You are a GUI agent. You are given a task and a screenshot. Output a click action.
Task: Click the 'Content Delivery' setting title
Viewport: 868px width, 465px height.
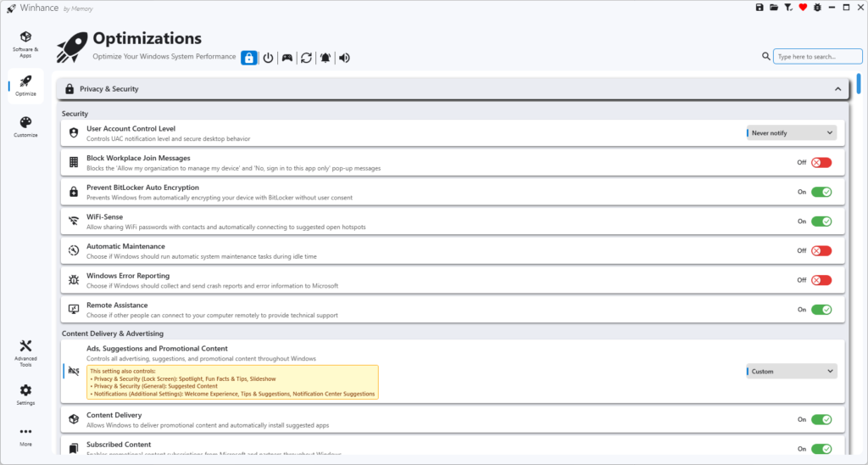click(x=114, y=415)
